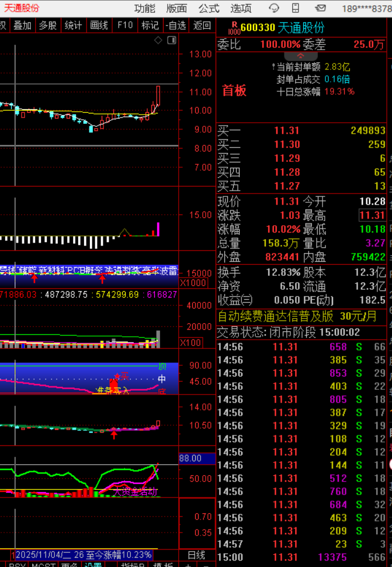Select the 14:56 trade row with volume 760
This screenshot has width=392, height=567.
tap(301, 492)
